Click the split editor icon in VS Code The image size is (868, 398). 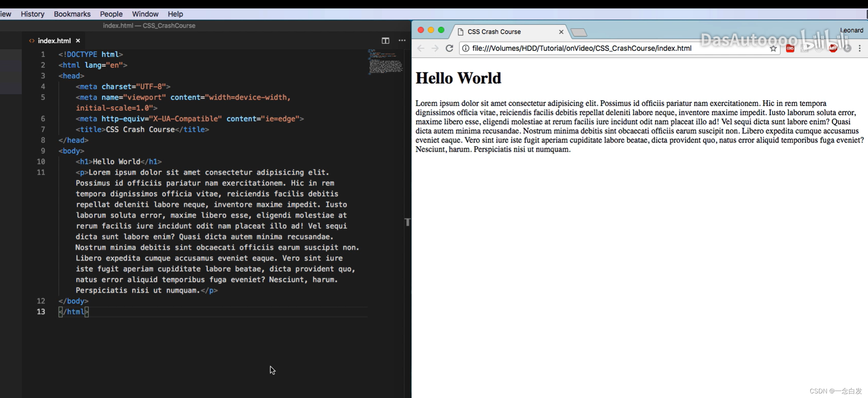(x=385, y=40)
